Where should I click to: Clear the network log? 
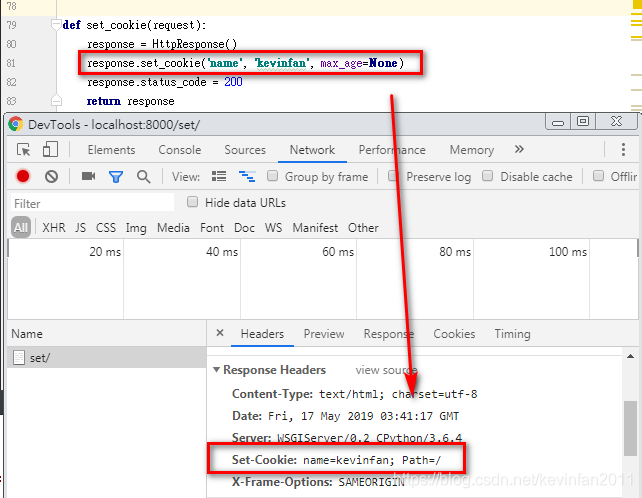[x=51, y=176]
